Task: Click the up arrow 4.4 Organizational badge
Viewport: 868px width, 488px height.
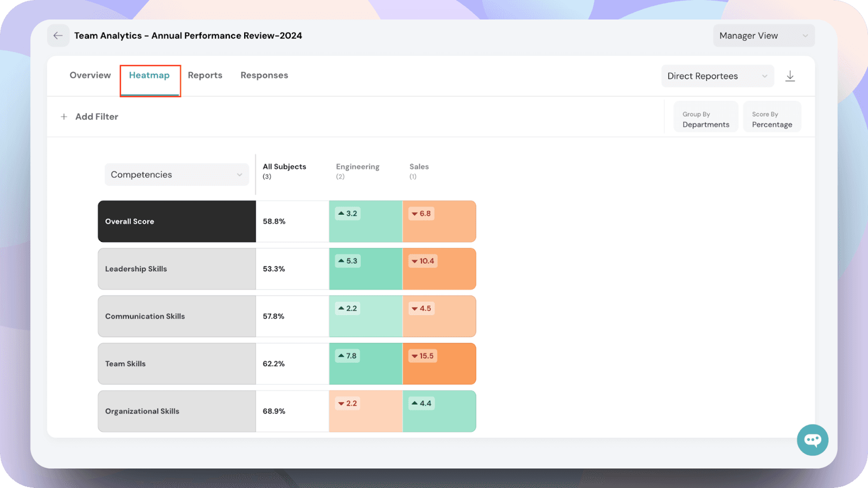Action: 422,403
